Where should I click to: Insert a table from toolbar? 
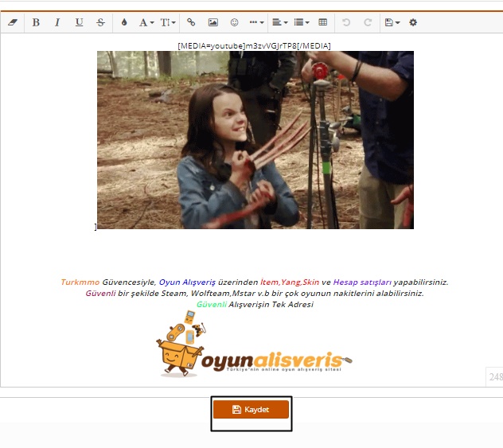322,23
